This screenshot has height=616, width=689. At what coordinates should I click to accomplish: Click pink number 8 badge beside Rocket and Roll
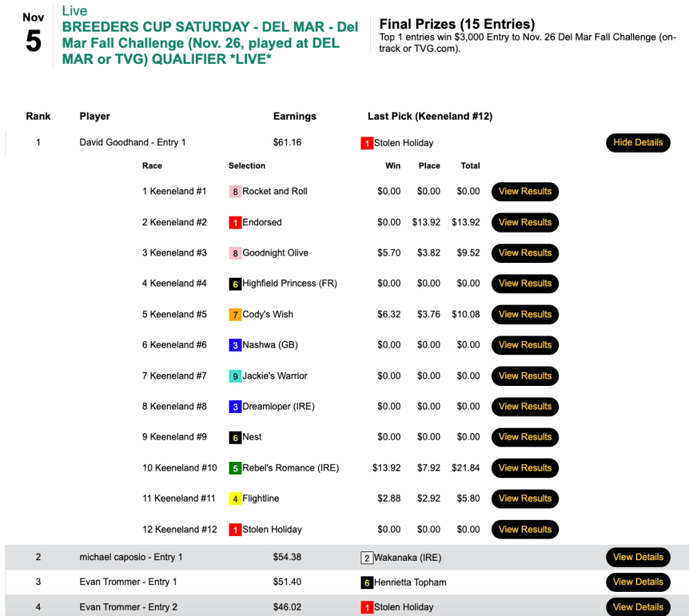point(235,192)
